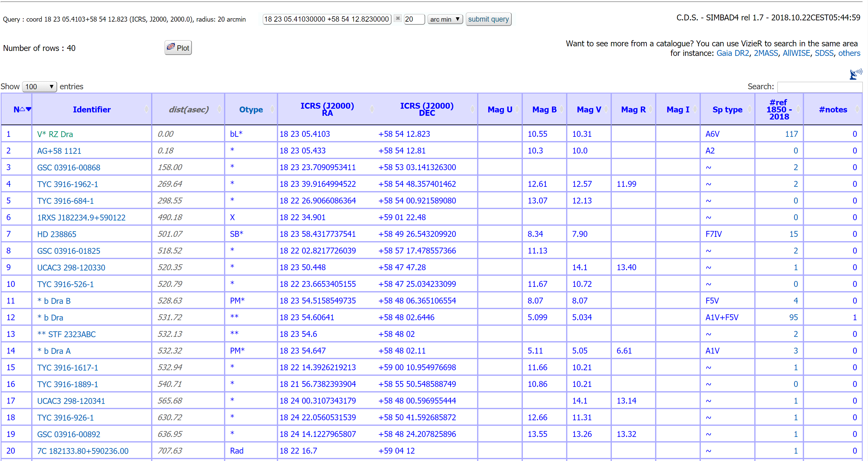
Task: Open the 2MASS catalogue link
Action: pos(766,53)
